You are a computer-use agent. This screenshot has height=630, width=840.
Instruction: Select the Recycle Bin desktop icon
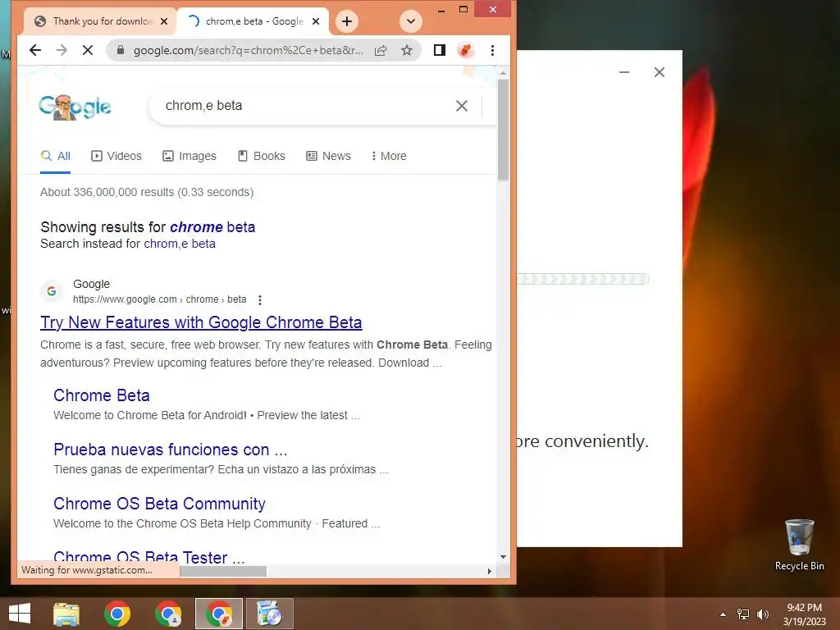pos(799,546)
